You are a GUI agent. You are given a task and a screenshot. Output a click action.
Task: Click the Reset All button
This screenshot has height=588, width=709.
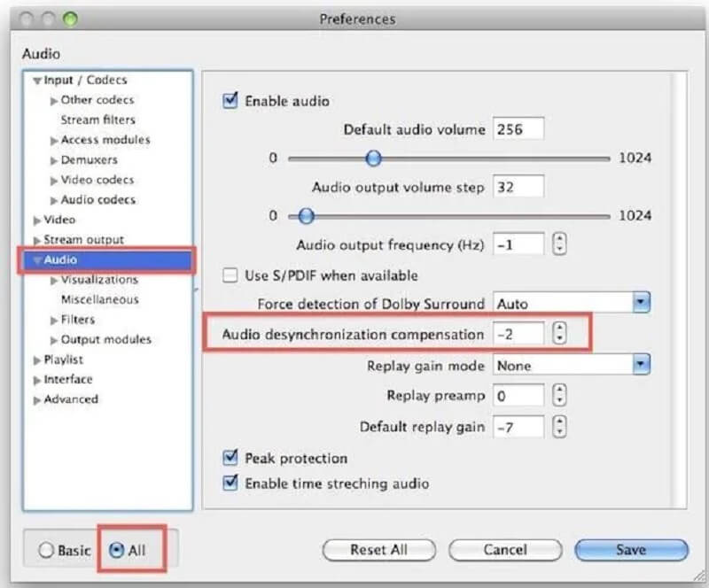pos(378,549)
